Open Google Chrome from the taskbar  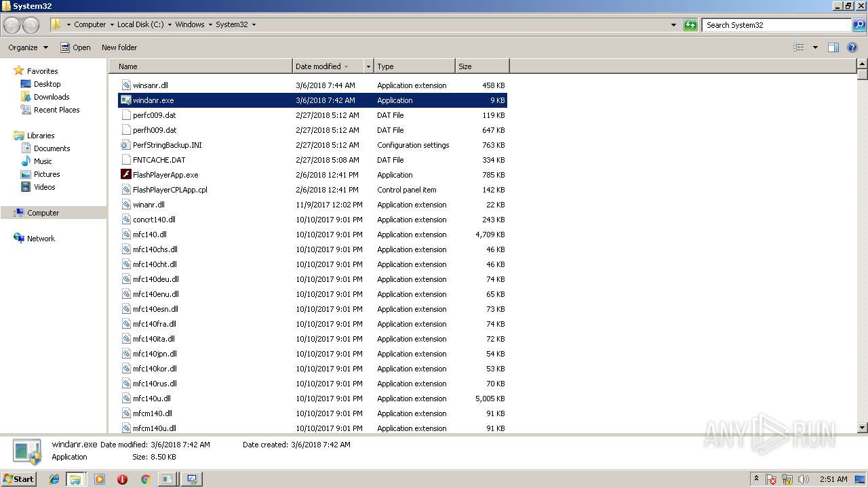145,479
